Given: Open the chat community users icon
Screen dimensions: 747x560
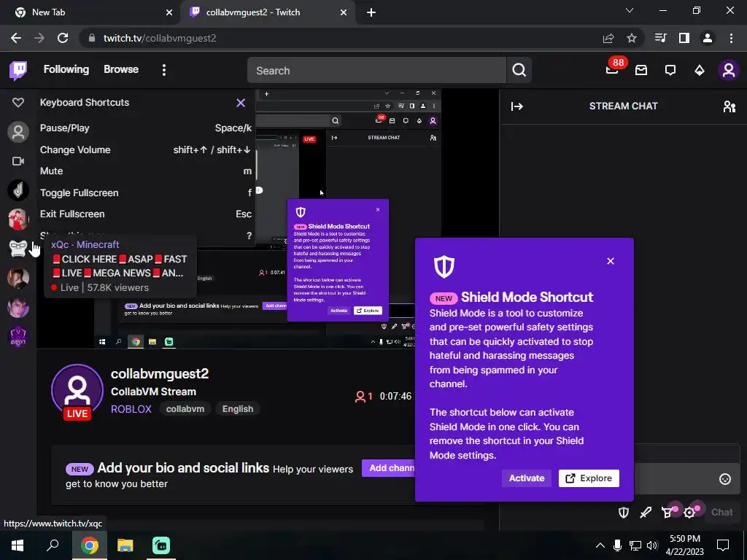Looking at the screenshot, I should pos(729,106).
